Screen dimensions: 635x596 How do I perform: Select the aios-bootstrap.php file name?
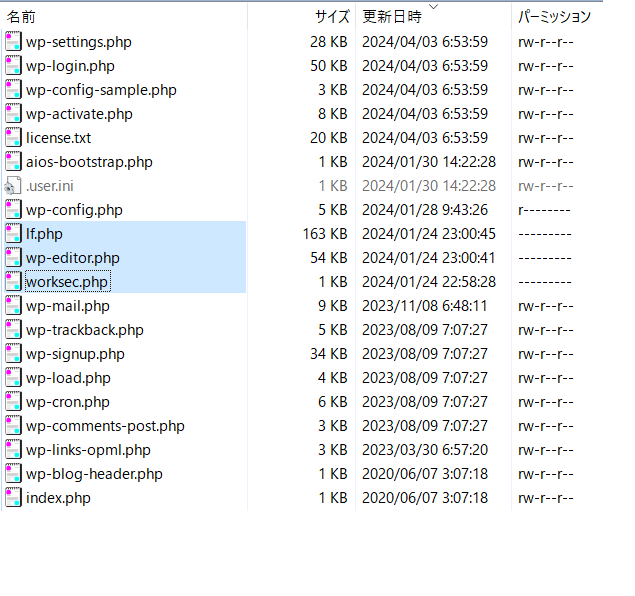(89, 162)
